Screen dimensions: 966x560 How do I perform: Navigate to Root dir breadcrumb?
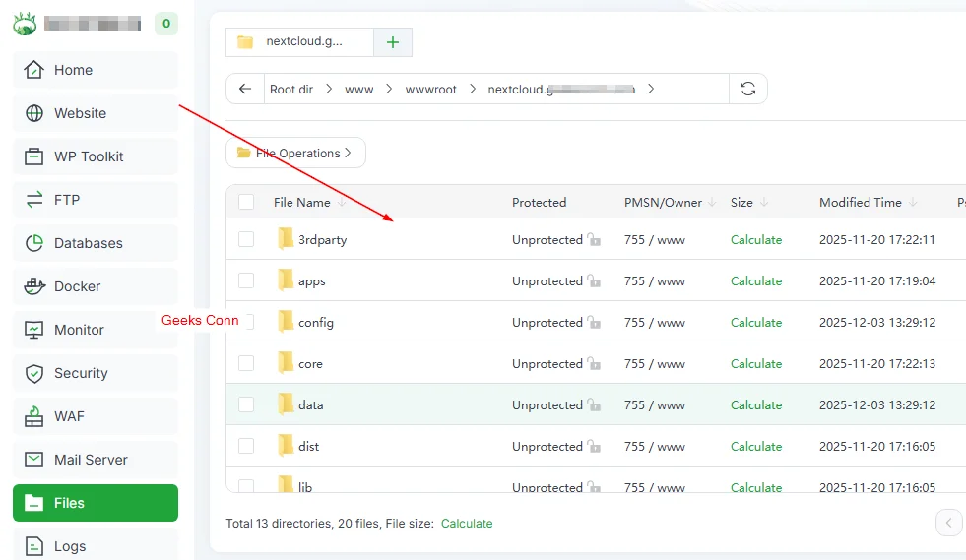click(x=291, y=90)
